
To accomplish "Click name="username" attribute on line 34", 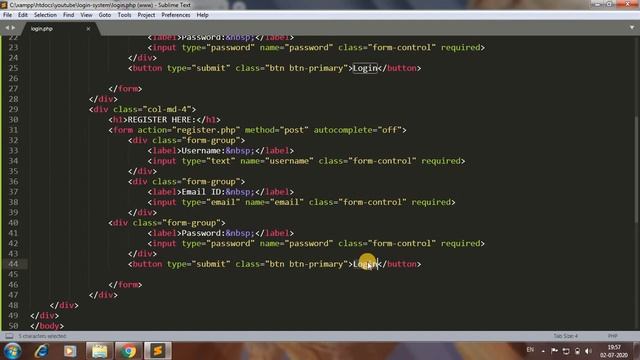I will pos(277,161).
